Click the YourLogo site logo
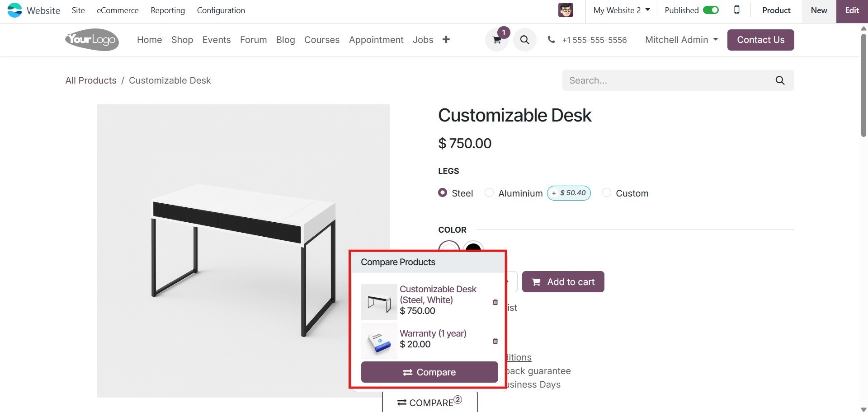This screenshot has width=868, height=412. (x=92, y=40)
